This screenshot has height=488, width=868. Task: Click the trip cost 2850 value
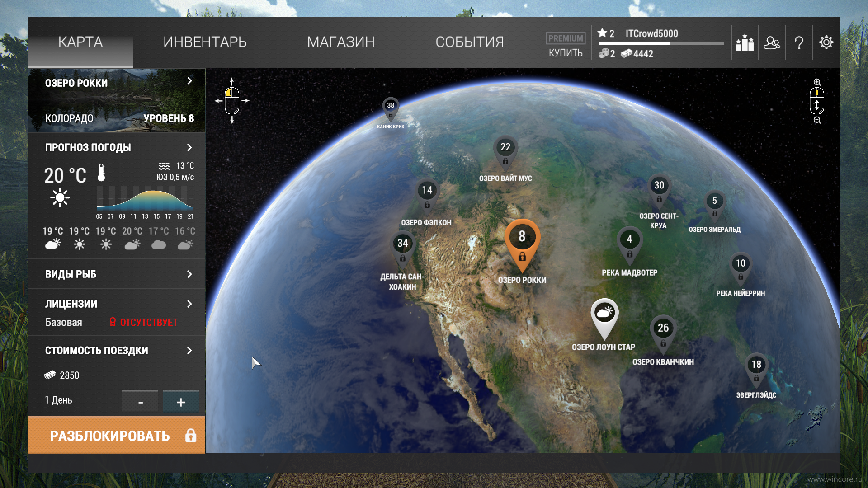point(69,375)
